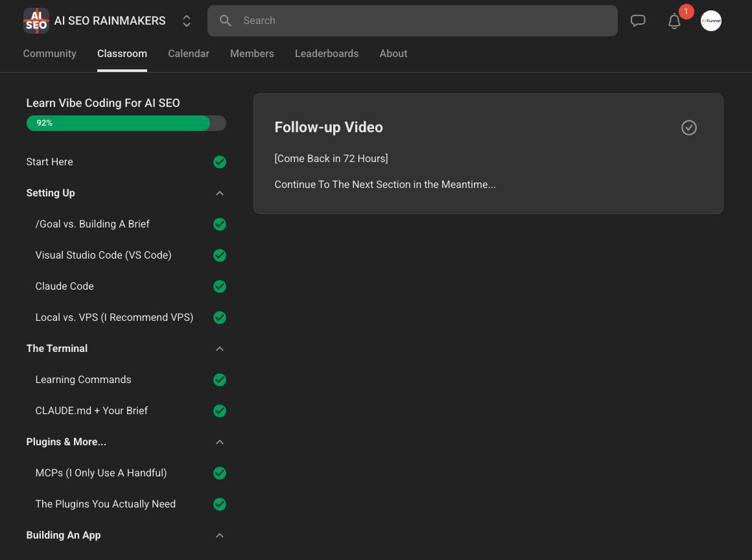Toggle the MCPs lesson checkmark
The image size is (752, 560).
(220, 473)
